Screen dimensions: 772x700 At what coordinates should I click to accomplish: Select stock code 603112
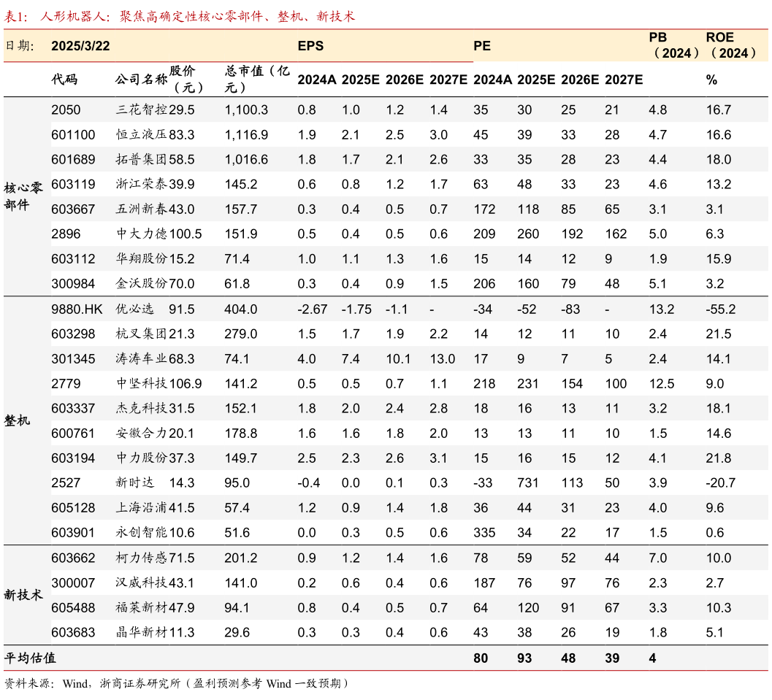click(73, 258)
